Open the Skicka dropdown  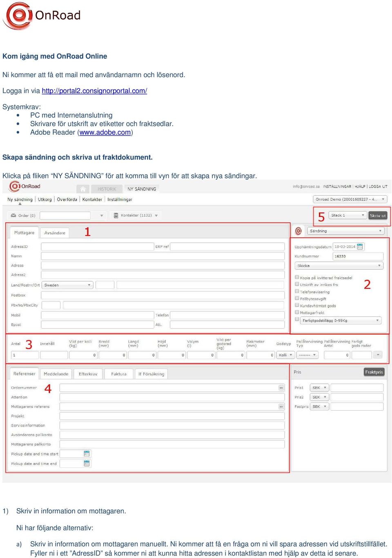(x=339, y=266)
